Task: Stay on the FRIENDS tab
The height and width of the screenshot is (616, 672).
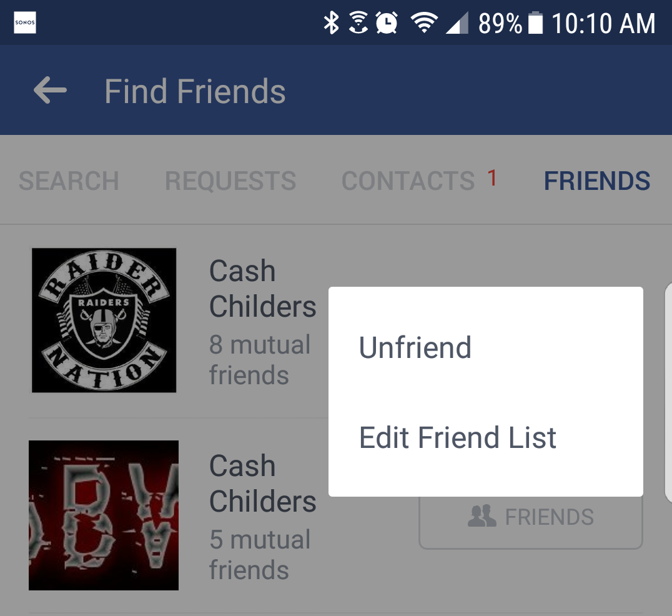Action: [596, 181]
